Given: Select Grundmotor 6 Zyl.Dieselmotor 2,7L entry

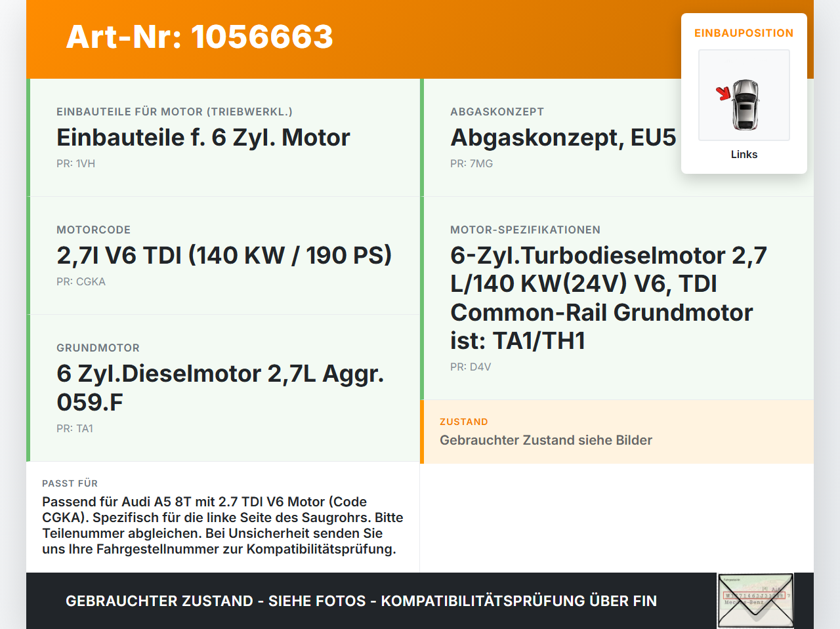Looking at the screenshot, I should [x=220, y=388].
